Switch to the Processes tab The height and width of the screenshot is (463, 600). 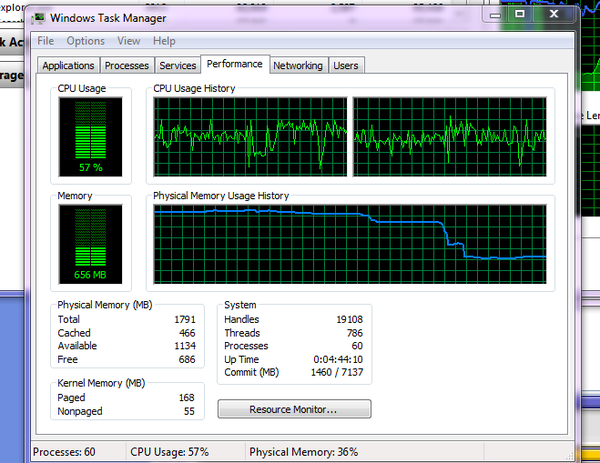tap(127, 65)
